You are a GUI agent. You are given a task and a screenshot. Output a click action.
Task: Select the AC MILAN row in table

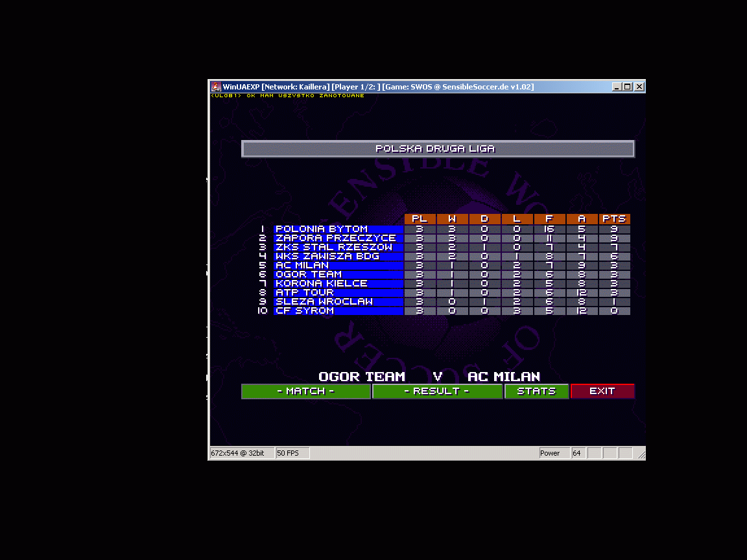tap(338, 265)
